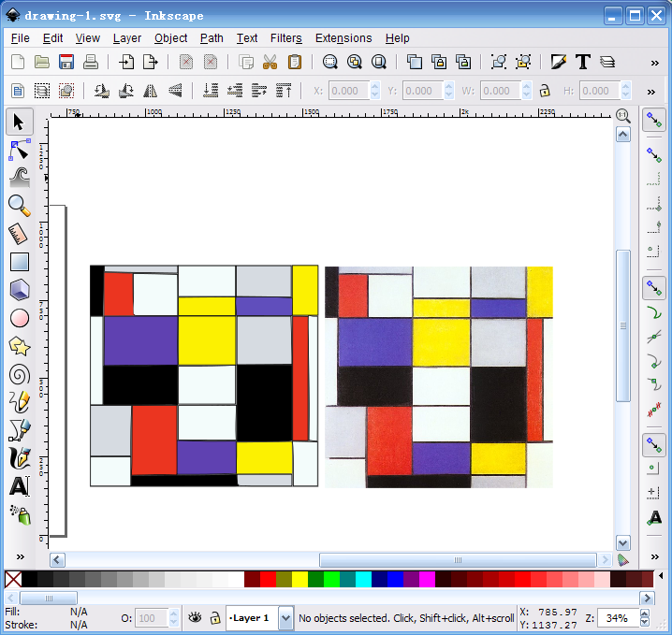
Task: Select the Measure ruler tool
Action: click(20, 234)
